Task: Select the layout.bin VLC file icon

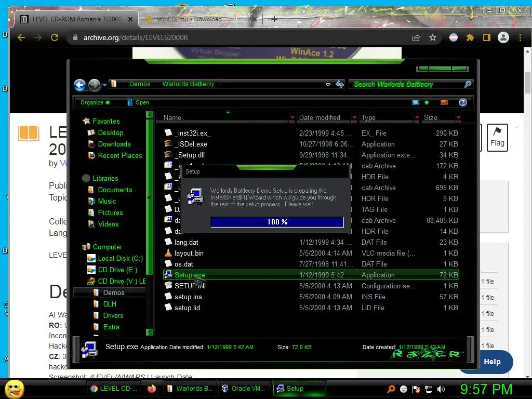Action: 168,253
